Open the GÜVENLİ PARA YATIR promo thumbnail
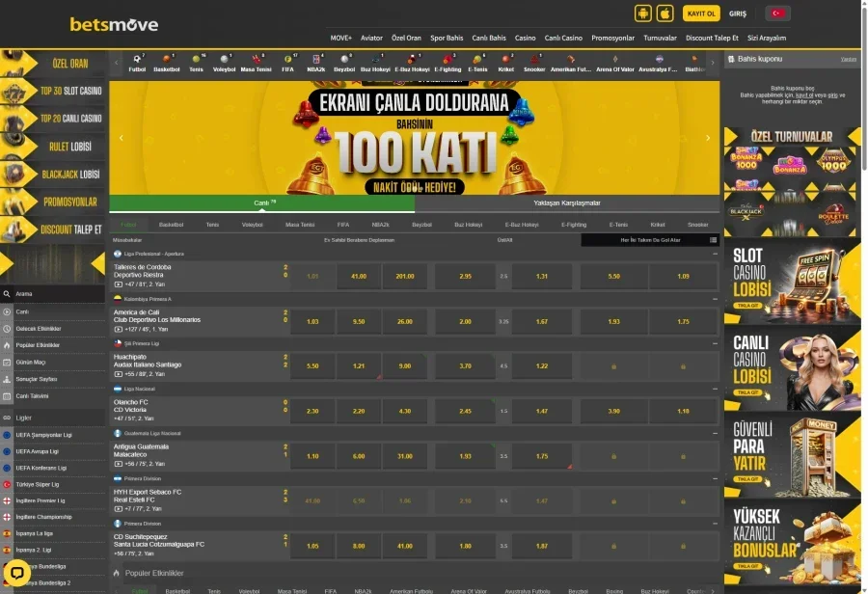Screen dimensions: 868x594 792,455
